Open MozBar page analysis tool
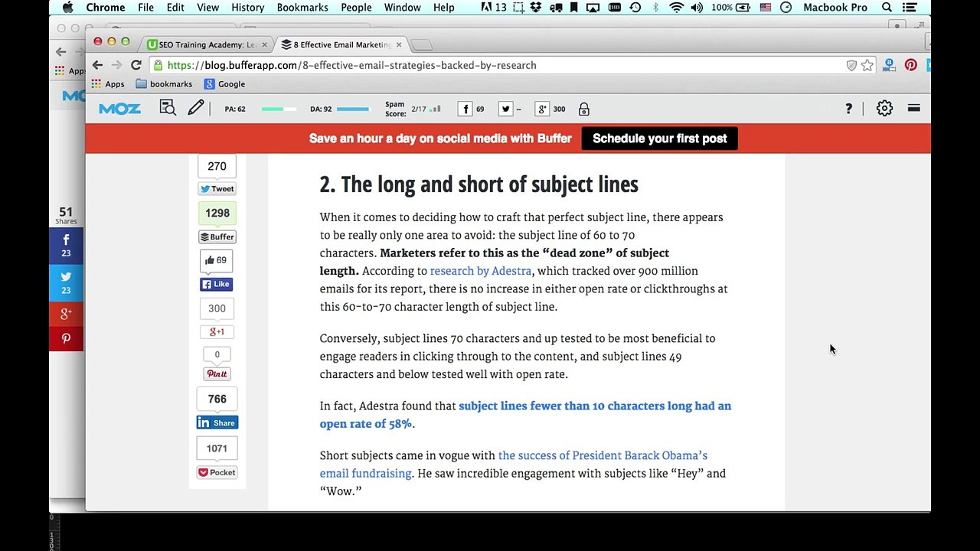This screenshot has width=980, height=551. pos(168,109)
